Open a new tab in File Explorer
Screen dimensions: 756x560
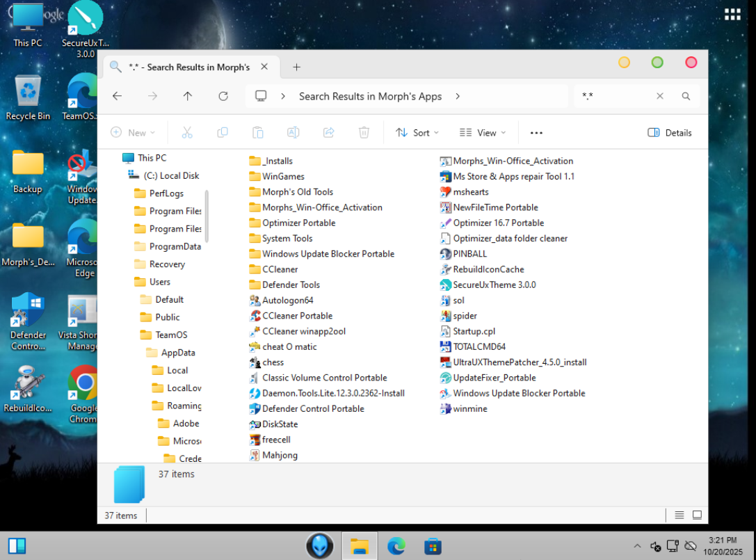(296, 67)
